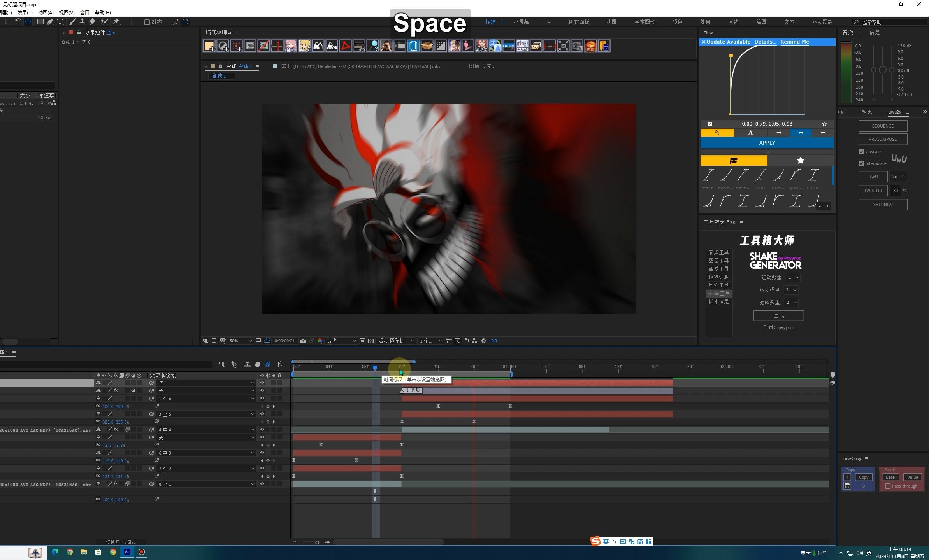
Task: Select the Pen tool
Action: (x=50, y=22)
